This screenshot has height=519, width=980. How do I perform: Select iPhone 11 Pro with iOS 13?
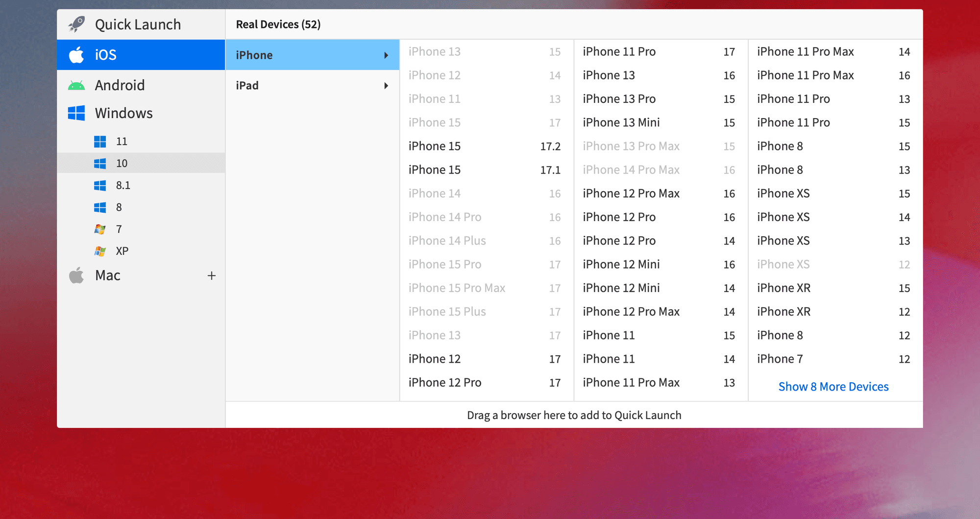(x=835, y=99)
